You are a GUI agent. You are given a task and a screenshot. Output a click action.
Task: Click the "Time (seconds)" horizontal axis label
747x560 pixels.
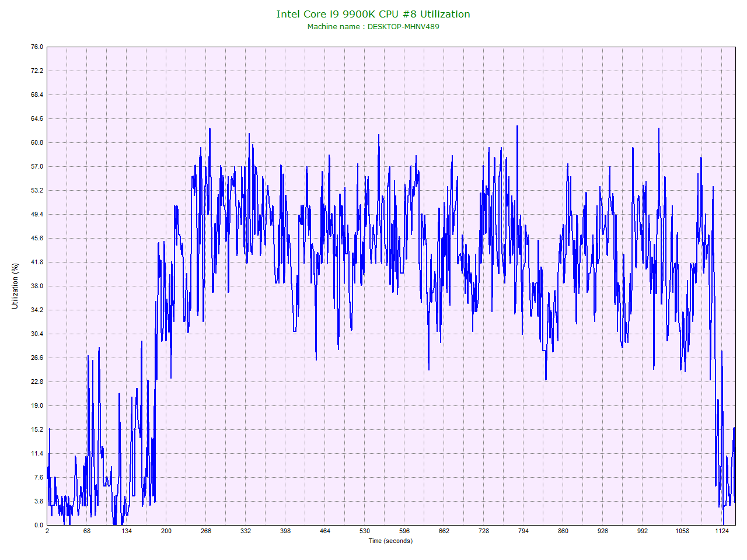pyautogui.click(x=390, y=541)
